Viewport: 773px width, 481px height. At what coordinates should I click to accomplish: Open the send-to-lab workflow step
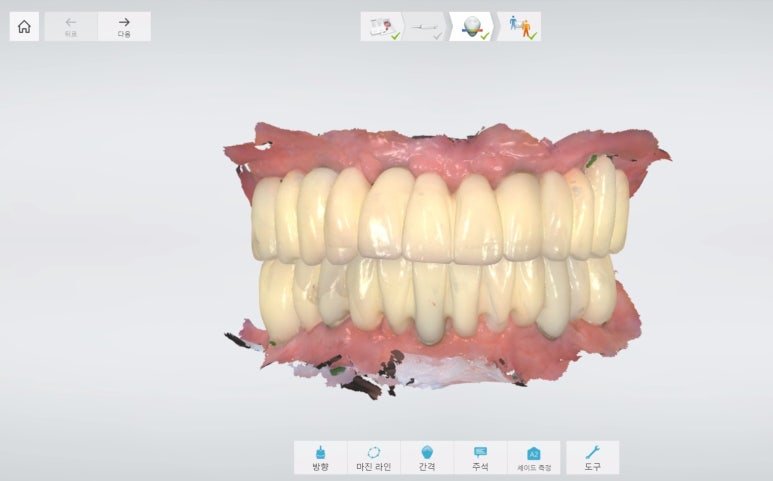520,27
